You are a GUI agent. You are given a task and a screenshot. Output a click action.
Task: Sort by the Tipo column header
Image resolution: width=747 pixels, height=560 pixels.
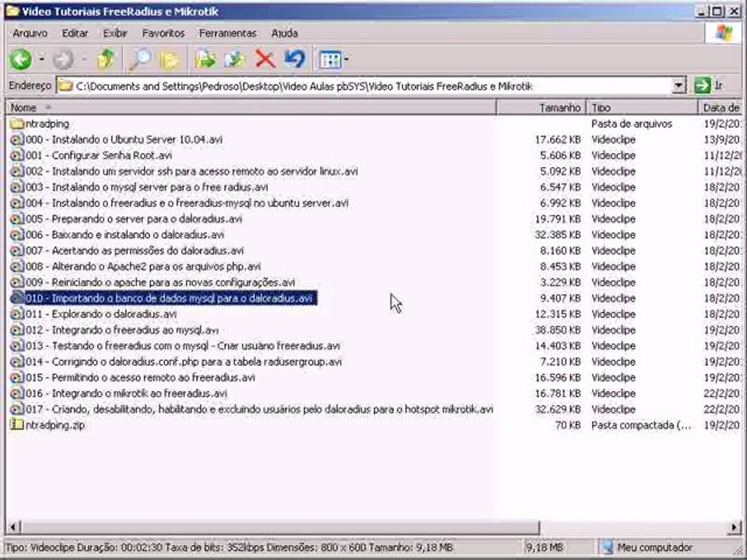click(642, 107)
